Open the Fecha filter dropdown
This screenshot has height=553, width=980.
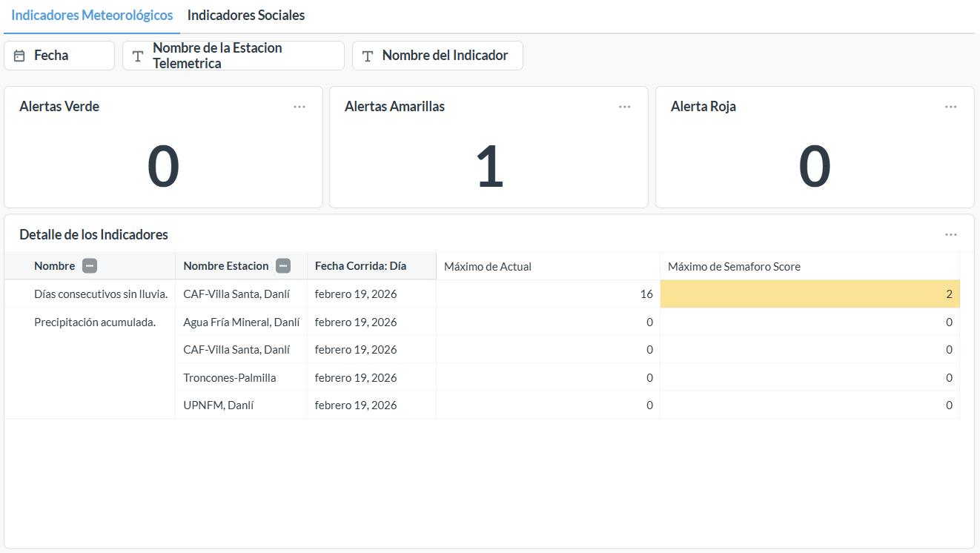(x=59, y=56)
